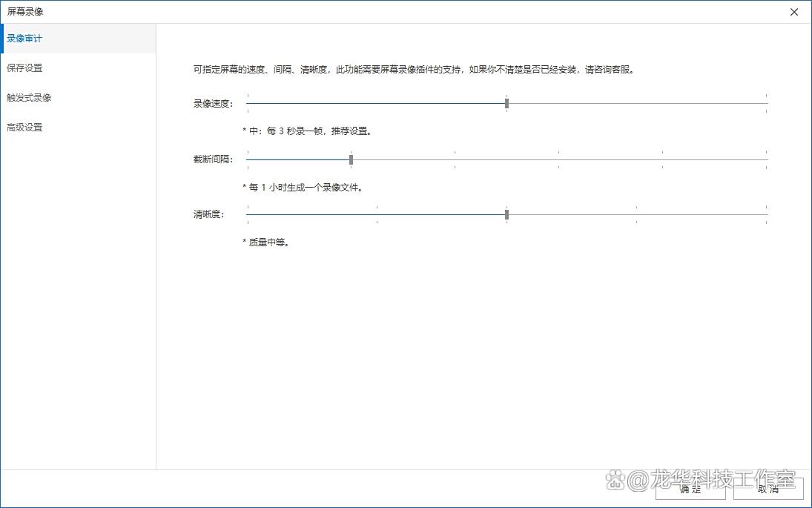The width and height of the screenshot is (812, 508).
Task: Confirm settings with the 确定 button
Action: tap(690, 489)
